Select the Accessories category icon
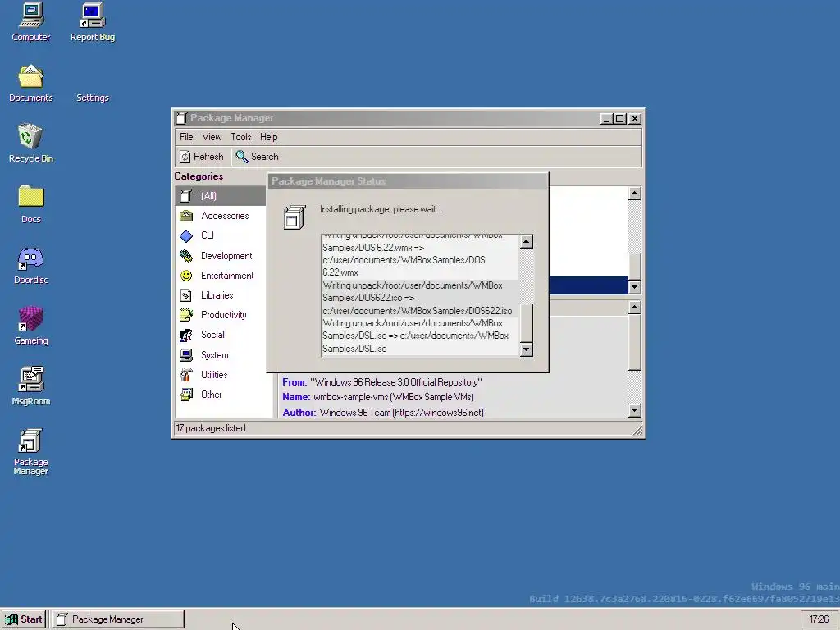This screenshot has height=630, width=840. (186, 216)
